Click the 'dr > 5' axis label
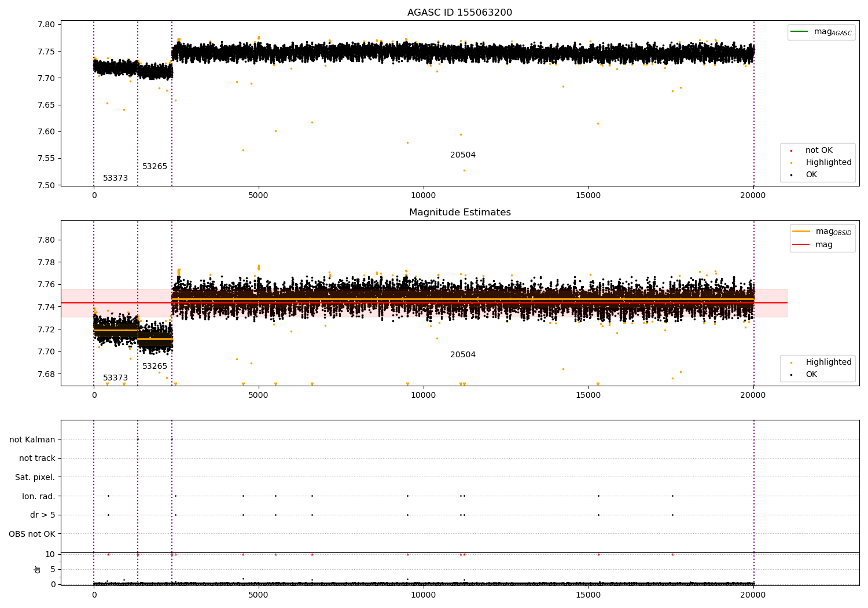 coord(43,515)
